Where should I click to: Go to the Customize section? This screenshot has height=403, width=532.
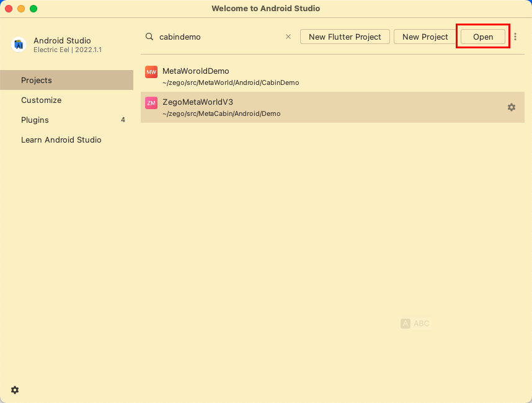click(41, 100)
